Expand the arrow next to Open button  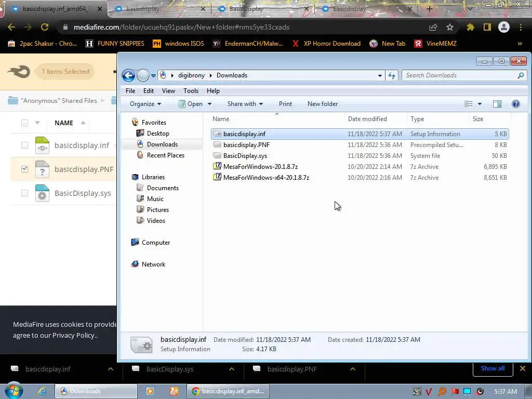point(209,104)
